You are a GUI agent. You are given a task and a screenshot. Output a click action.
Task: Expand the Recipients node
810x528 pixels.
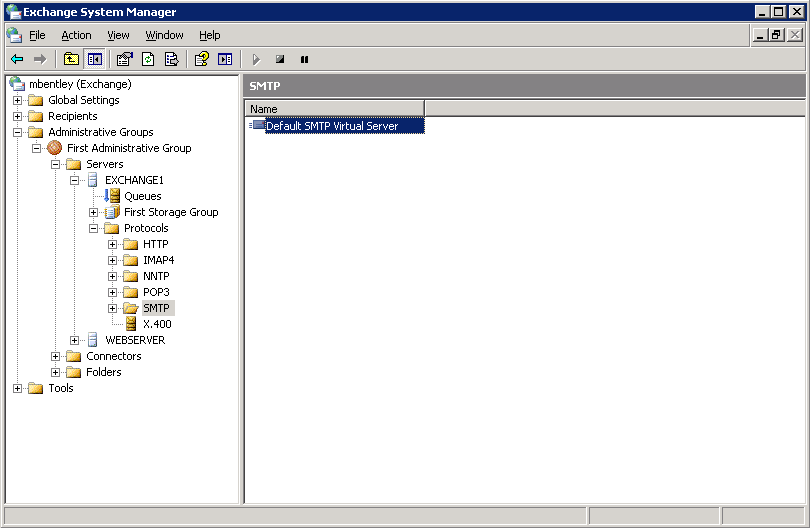click(x=18, y=116)
